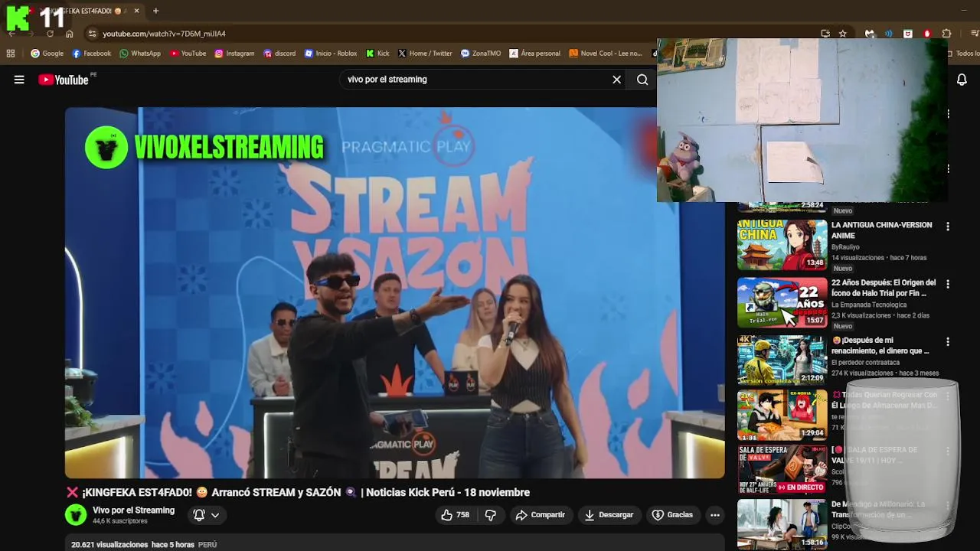The height and width of the screenshot is (551, 980).
Task: Open a new browser tab
Action: pyautogui.click(x=155, y=11)
